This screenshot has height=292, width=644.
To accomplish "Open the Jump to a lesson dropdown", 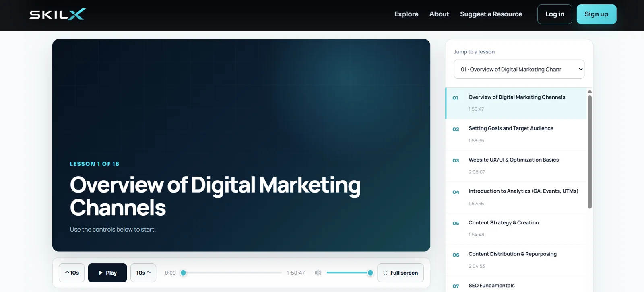I will tap(519, 69).
